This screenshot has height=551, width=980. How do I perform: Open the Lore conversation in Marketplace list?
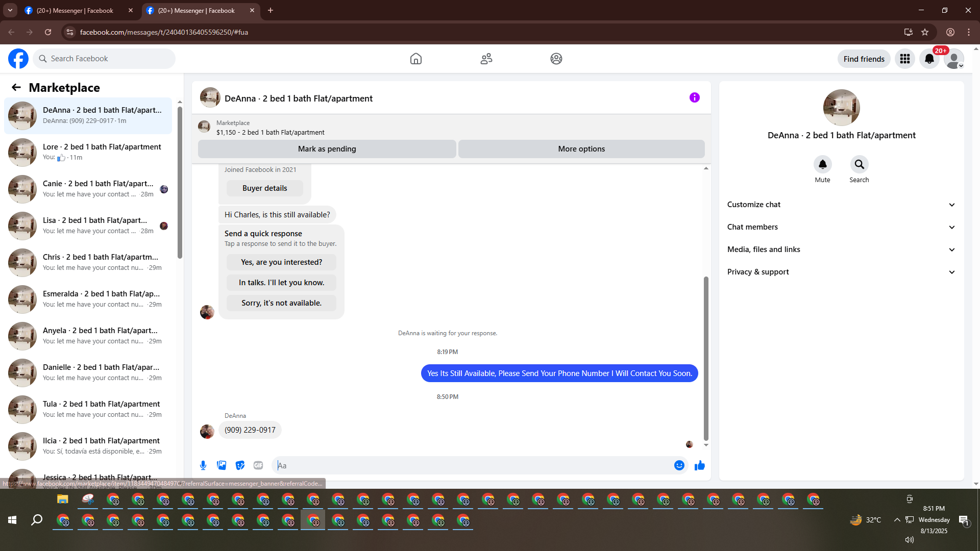point(89,152)
